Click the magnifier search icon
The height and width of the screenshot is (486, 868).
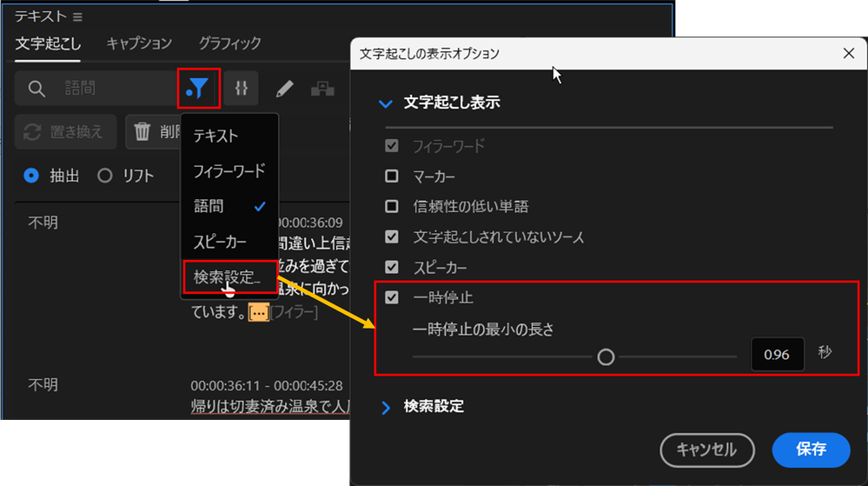coord(36,89)
